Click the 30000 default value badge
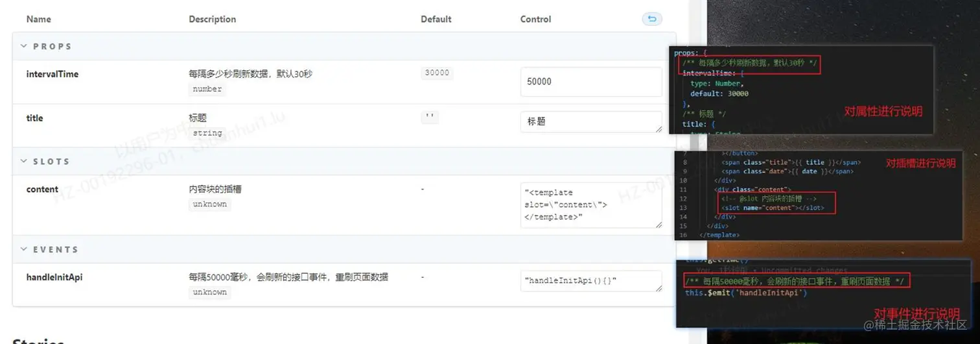 point(437,73)
